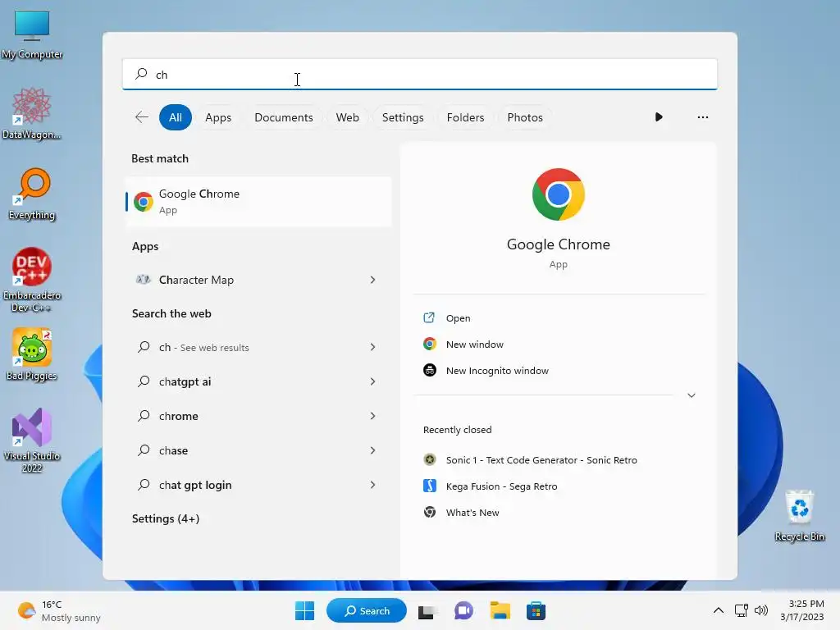Screen dimensions: 840x630
Task: Select the 'chat gpt login' suggestion
Action: pyautogui.click(x=195, y=485)
